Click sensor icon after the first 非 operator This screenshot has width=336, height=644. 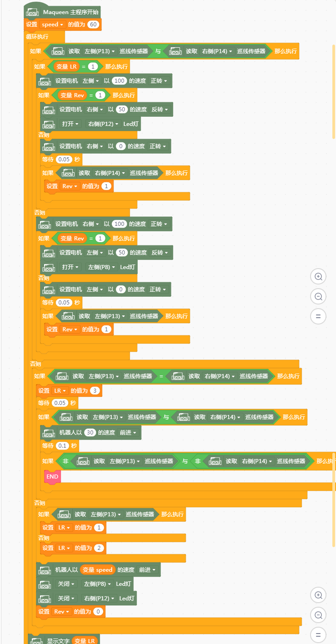[83, 461]
